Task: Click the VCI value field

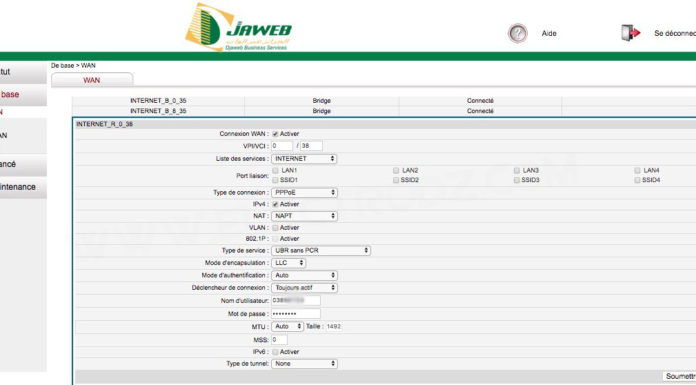Action: click(311, 146)
